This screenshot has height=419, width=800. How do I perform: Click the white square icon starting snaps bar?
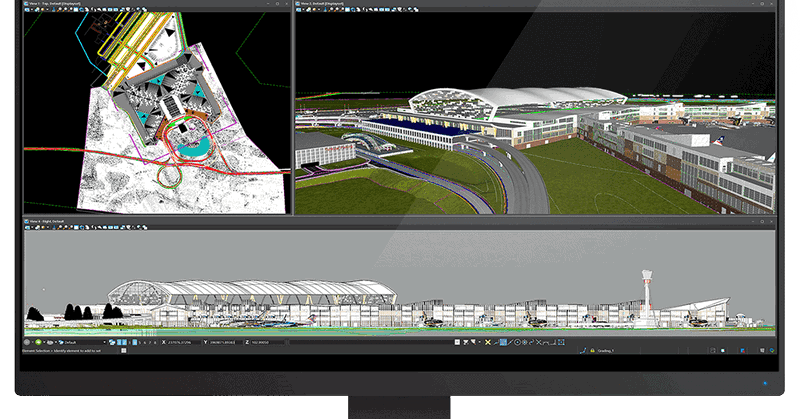[x=457, y=342]
